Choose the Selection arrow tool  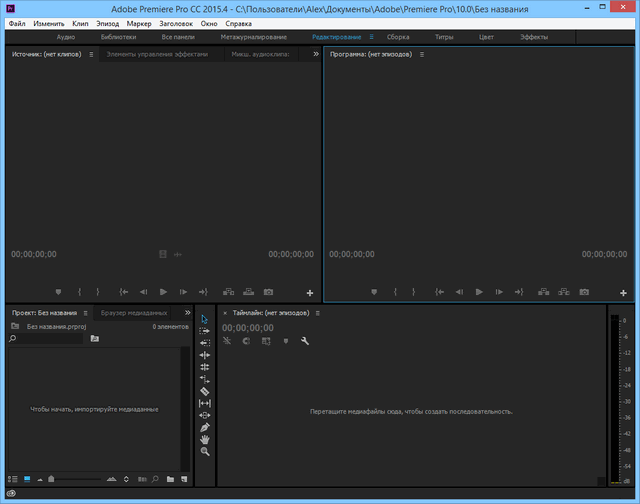pyautogui.click(x=205, y=319)
